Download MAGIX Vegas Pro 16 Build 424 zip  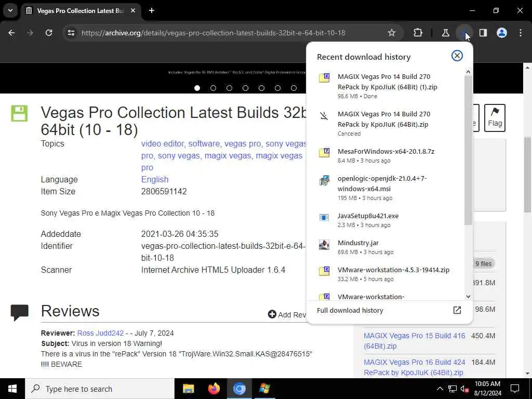pos(414,367)
